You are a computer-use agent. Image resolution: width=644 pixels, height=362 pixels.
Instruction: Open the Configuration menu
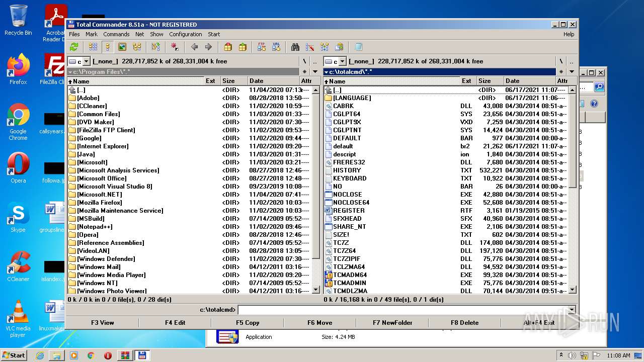[186, 34]
